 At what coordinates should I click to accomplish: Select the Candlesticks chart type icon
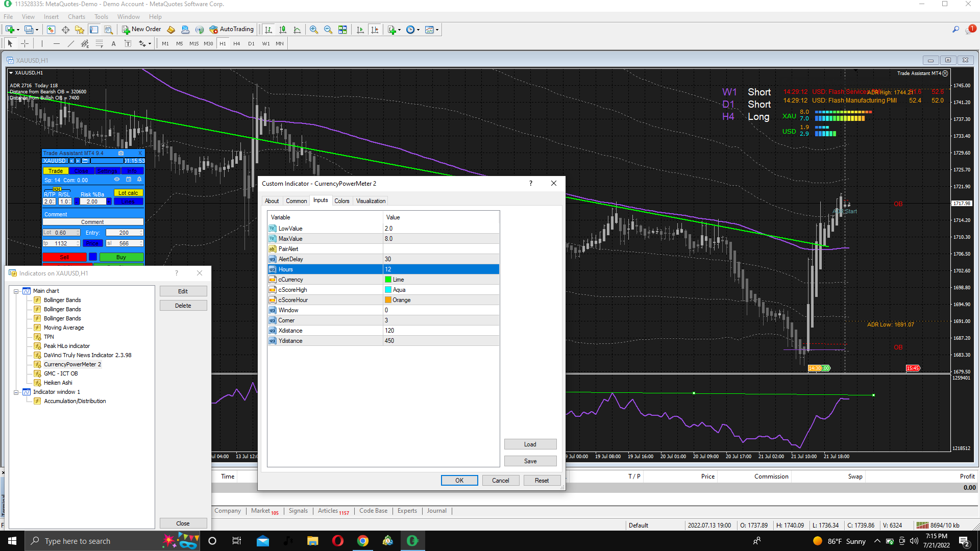(283, 30)
